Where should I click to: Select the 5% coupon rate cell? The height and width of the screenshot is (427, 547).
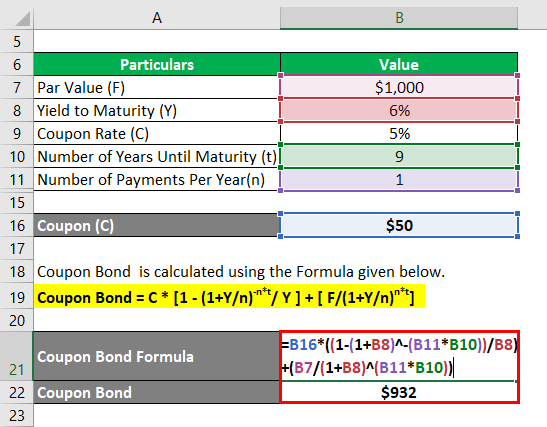click(399, 133)
